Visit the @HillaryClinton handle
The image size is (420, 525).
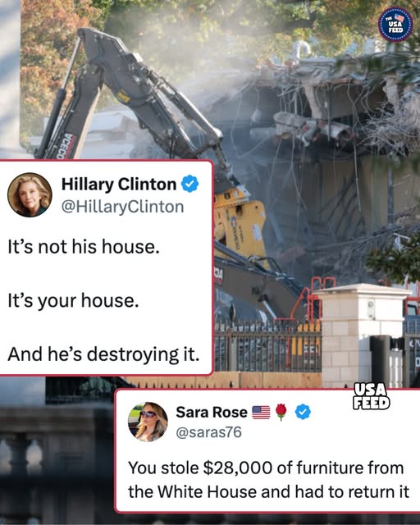coord(122,207)
